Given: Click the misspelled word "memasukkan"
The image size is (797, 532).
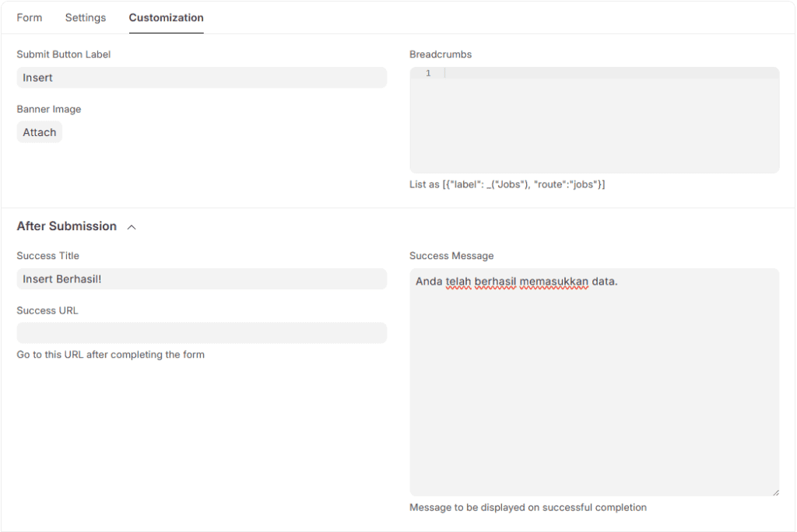Looking at the screenshot, I should [553, 281].
